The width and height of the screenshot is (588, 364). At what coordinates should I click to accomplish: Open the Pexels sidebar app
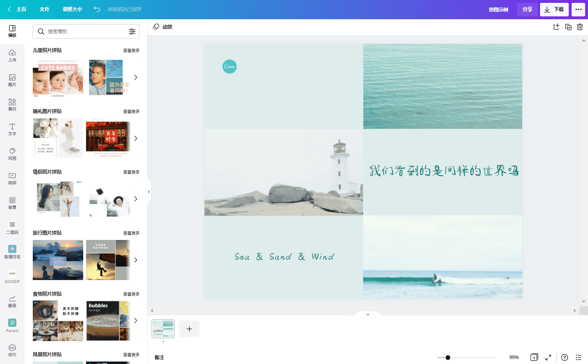click(12, 326)
